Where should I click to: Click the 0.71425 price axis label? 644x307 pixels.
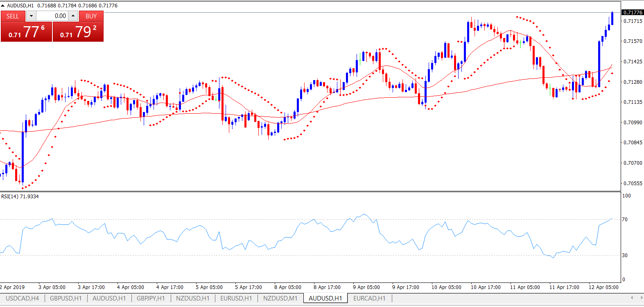tap(633, 62)
